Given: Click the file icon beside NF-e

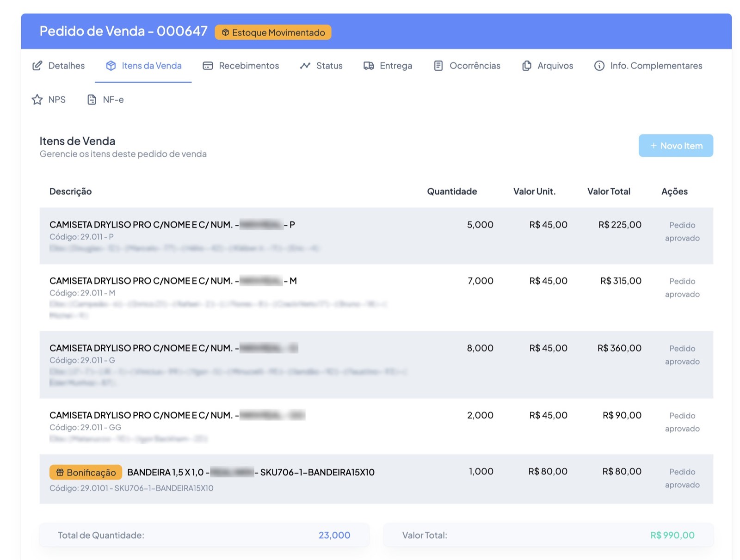Looking at the screenshot, I should click(x=92, y=99).
